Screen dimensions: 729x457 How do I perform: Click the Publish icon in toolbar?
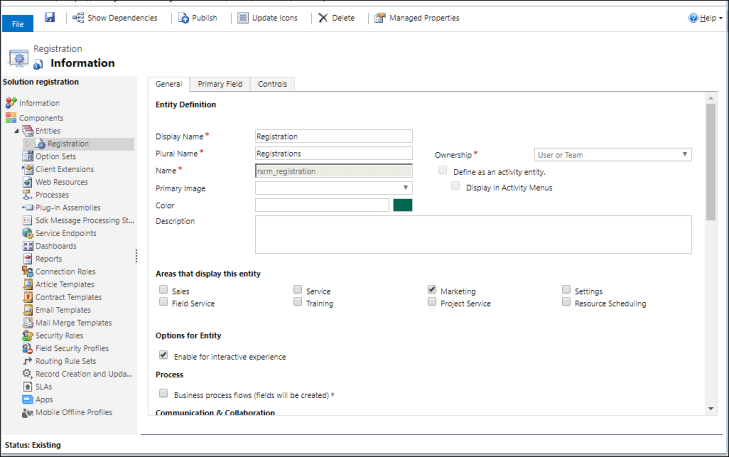click(x=183, y=18)
